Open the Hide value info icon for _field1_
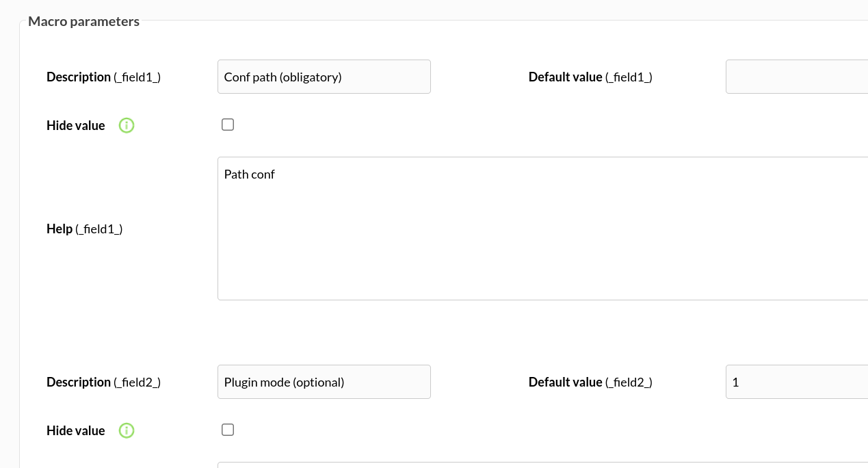 tap(127, 125)
